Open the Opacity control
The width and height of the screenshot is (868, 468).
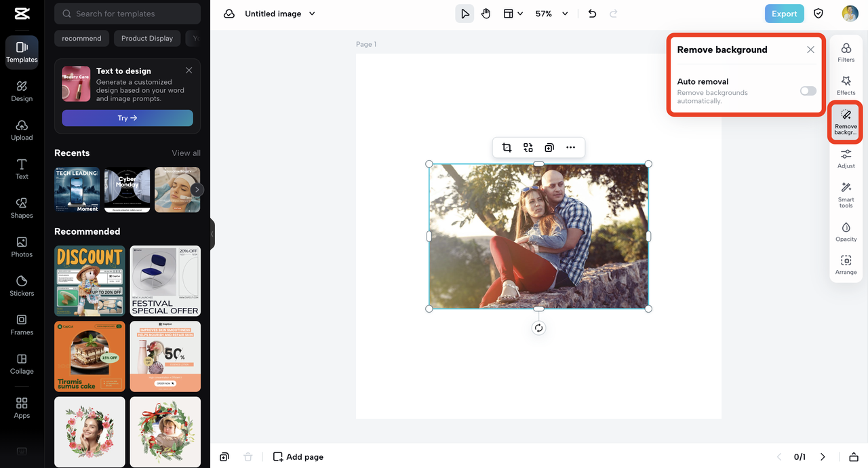point(846,232)
